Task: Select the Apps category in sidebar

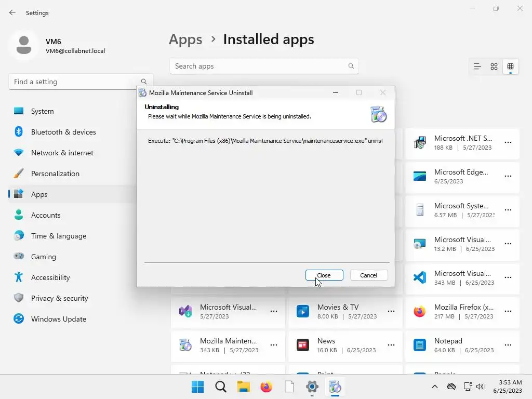Action: point(72,194)
